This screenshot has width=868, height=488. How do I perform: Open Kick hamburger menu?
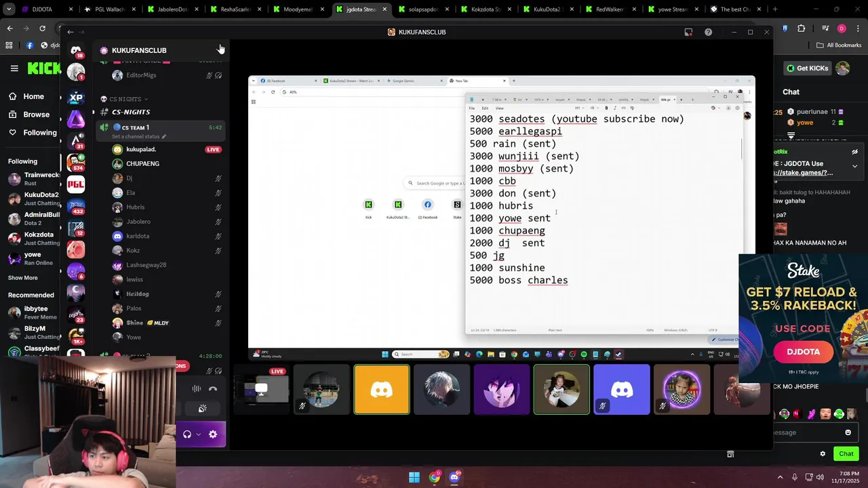pos(14,68)
